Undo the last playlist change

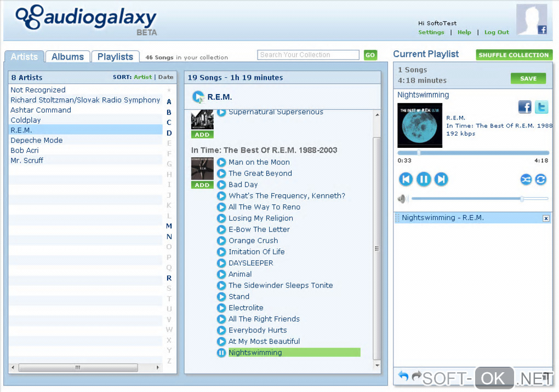403,376
